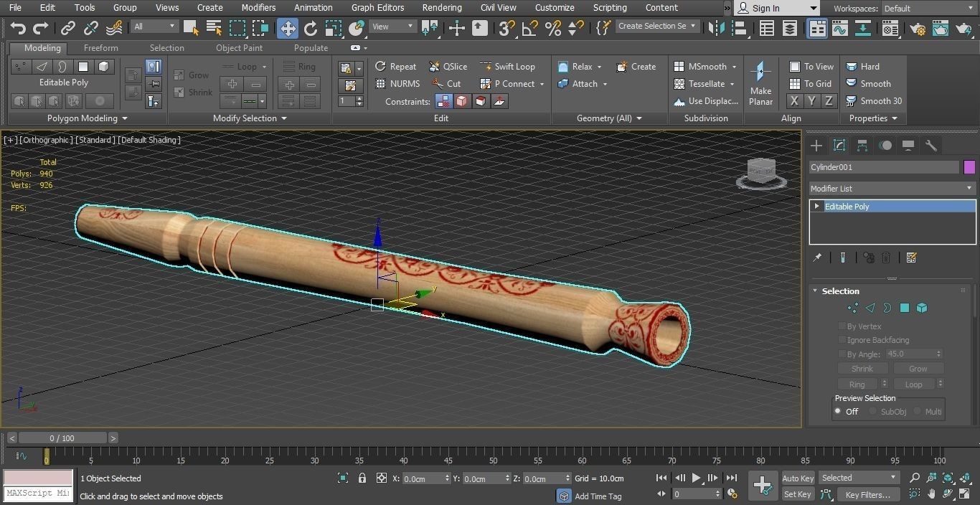Click the To Grid align button
This screenshot has width=980, height=505.
(811, 83)
